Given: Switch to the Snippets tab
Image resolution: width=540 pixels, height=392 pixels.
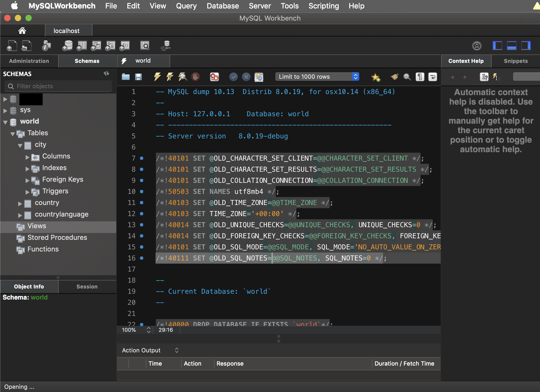Looking at the screenshot, I should [x=515, y=61].
